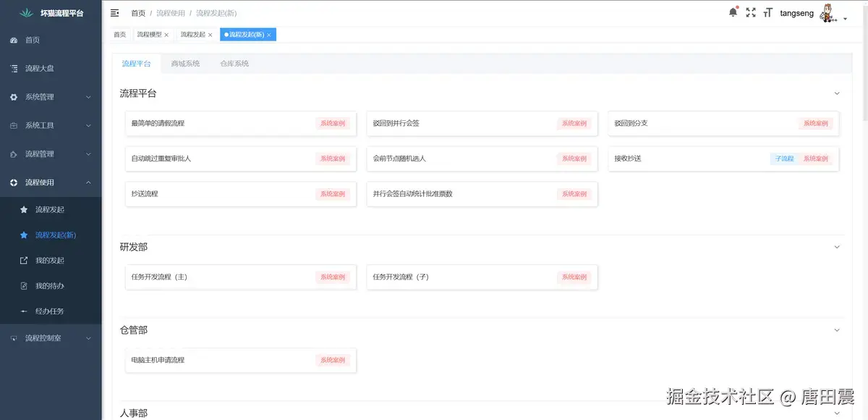Click the star icon beside 流程发起
The height and width of the screenshot is (420, 868).
pyautogui.click(x=24, y=209)
